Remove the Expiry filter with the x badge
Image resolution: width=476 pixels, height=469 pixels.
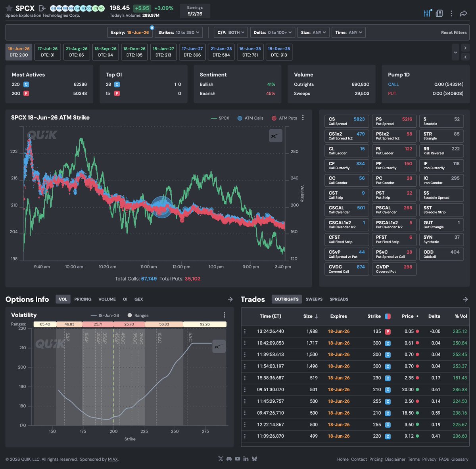(x=152, y=28)
